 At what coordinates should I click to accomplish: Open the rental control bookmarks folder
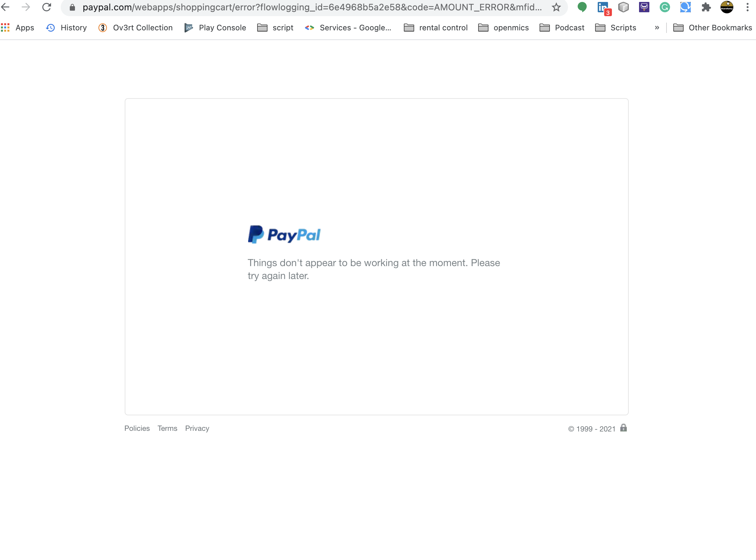pos(436,28)
